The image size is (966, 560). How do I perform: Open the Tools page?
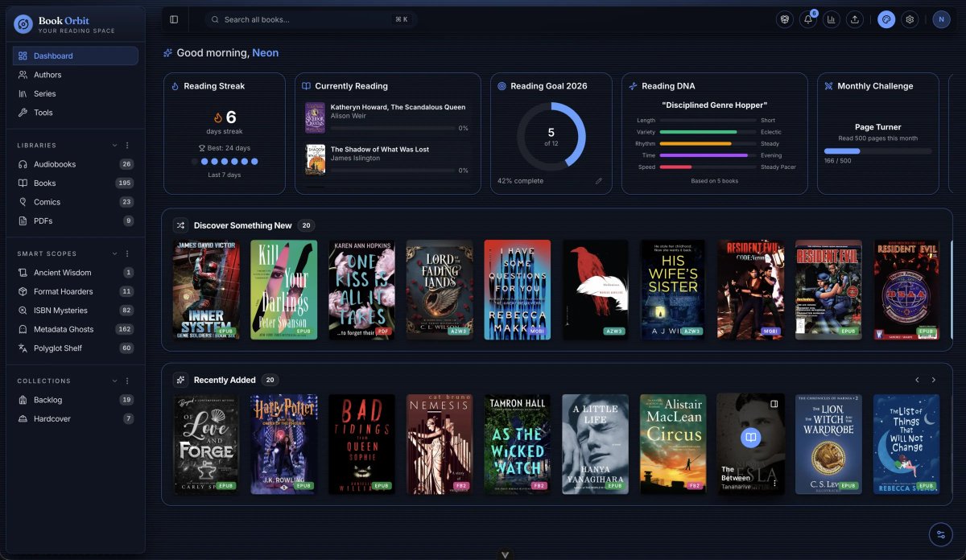click(76, 113)
